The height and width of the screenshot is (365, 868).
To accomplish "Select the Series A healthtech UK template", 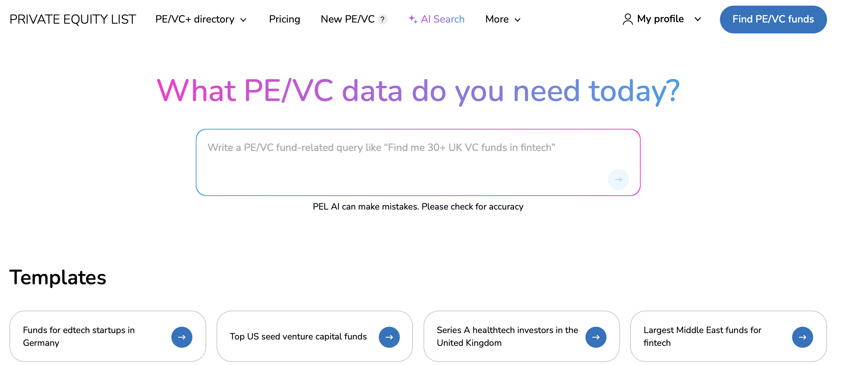I will pos(507,336).
